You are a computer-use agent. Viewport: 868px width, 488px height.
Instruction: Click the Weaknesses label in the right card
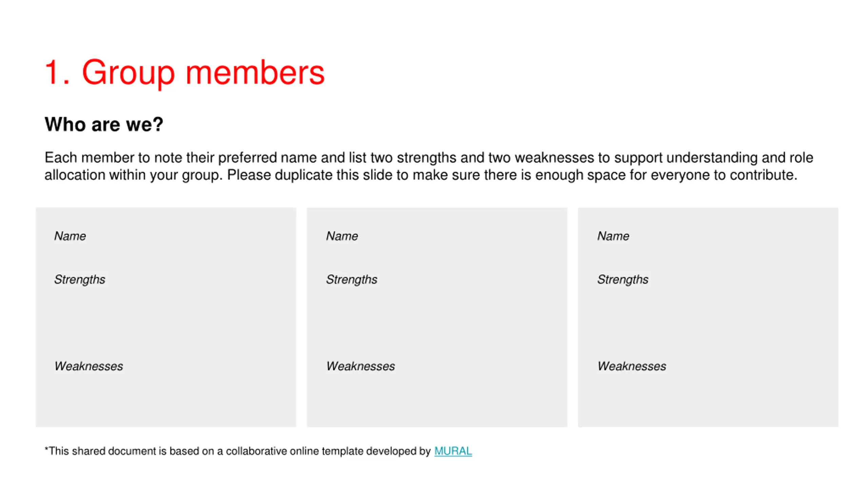click(x=632, y=366)
